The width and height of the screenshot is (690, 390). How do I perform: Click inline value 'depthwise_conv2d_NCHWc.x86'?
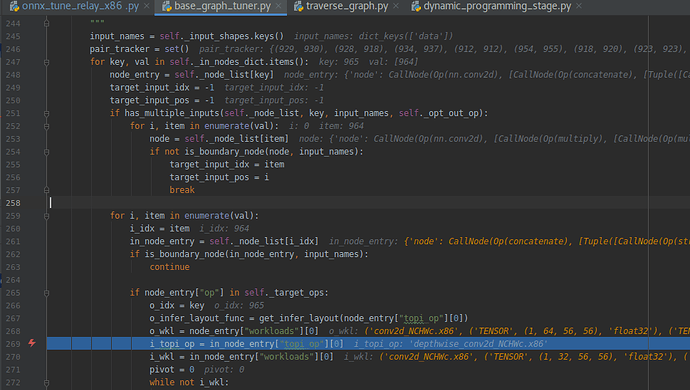point(479,344)
